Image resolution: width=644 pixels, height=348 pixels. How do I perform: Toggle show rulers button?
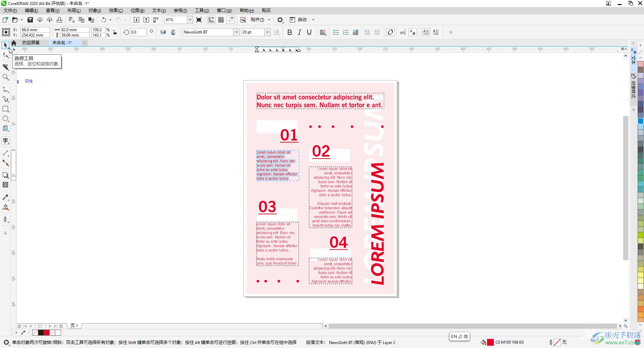point(211,20)
